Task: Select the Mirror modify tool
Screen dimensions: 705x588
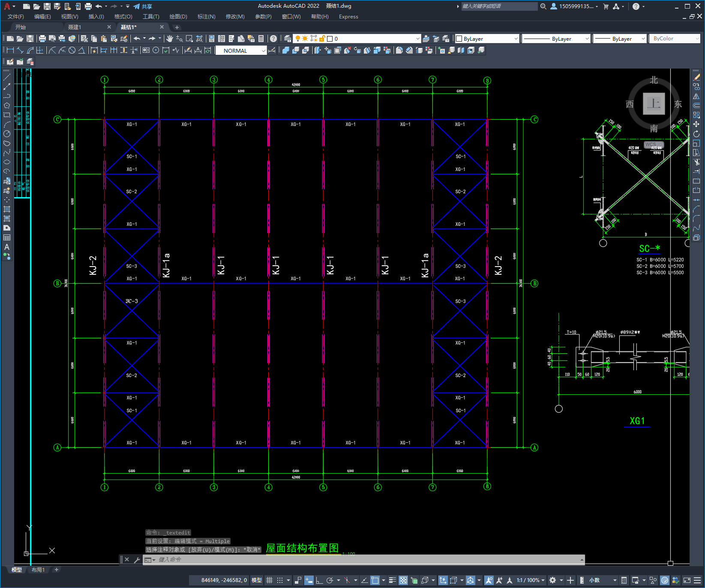Action: [x=696, y=96]
